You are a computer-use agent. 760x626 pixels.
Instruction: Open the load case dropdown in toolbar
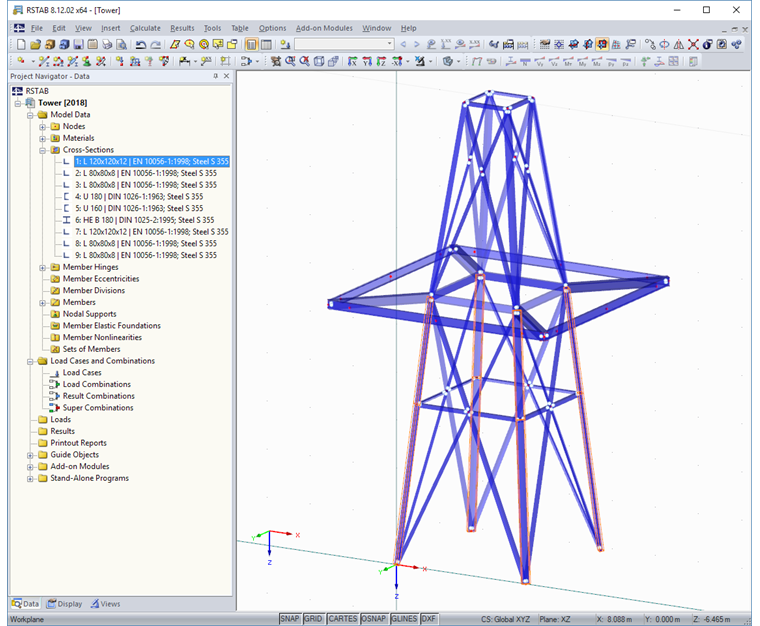(x=387, y=45)
